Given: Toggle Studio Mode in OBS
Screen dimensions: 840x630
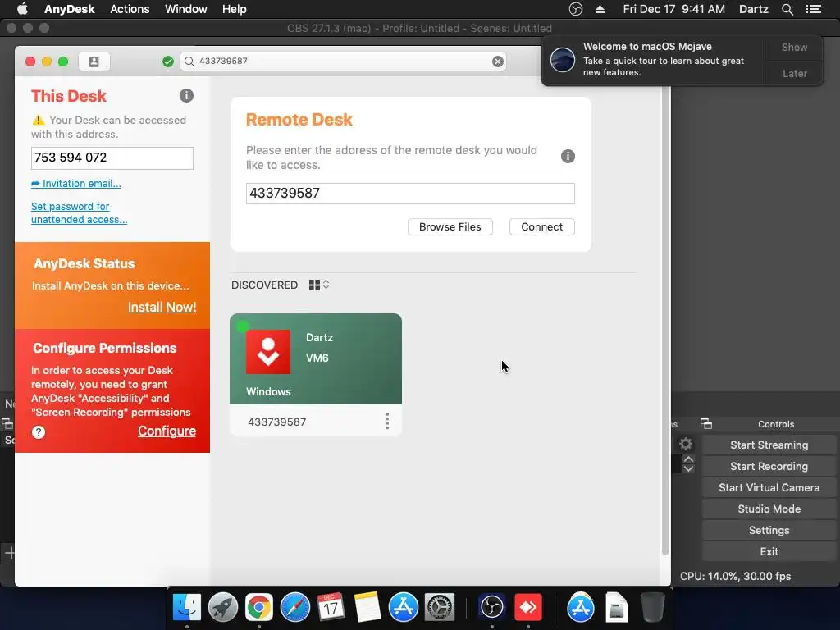Looking at the screenshot, I should (769, 509).
